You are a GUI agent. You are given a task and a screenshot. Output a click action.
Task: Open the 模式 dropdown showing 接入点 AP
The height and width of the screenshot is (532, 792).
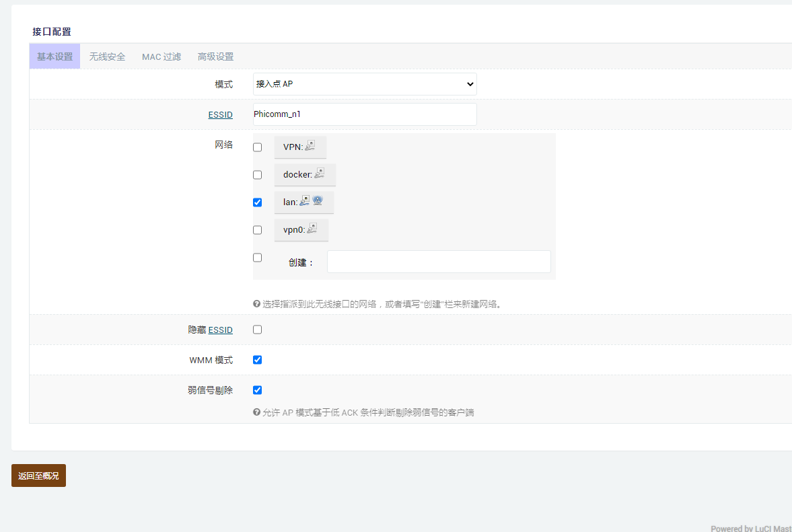[x=365, y=84]
